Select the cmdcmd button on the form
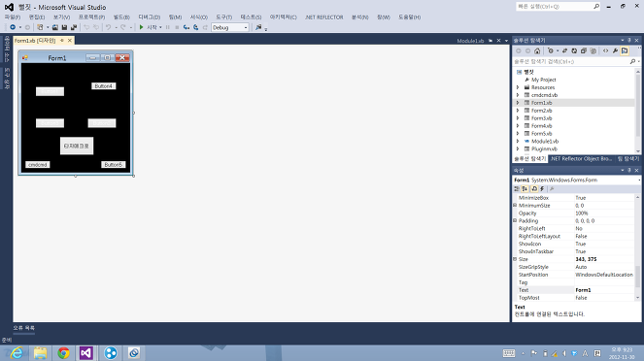The height and width of the screenshot is (361, 644). [x=37, y=165]
